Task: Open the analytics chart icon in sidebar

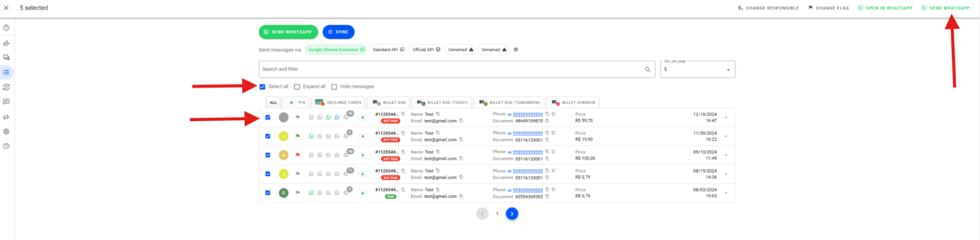Action: pyautogui.click(x=6, y=43)
